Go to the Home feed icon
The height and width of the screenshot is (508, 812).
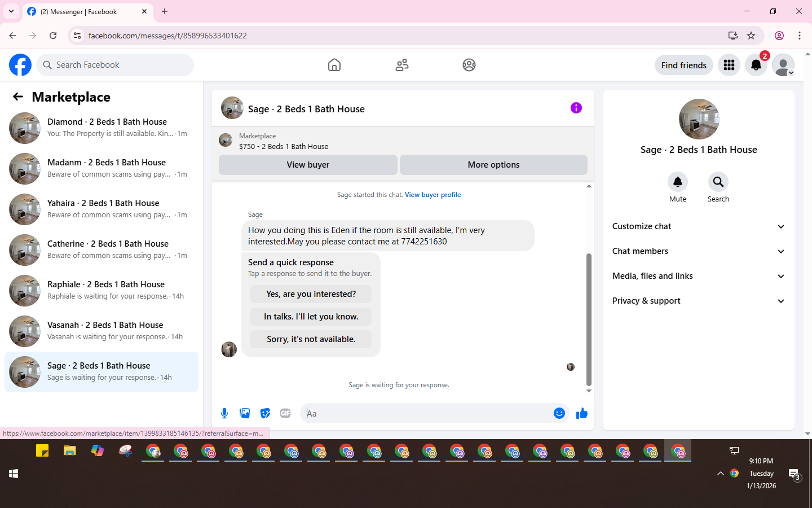point(334,65)
